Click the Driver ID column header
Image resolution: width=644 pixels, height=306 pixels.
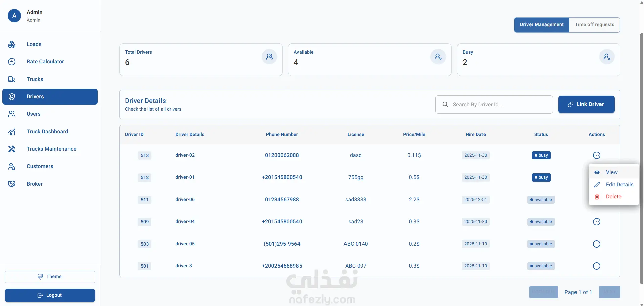point(134,135)
